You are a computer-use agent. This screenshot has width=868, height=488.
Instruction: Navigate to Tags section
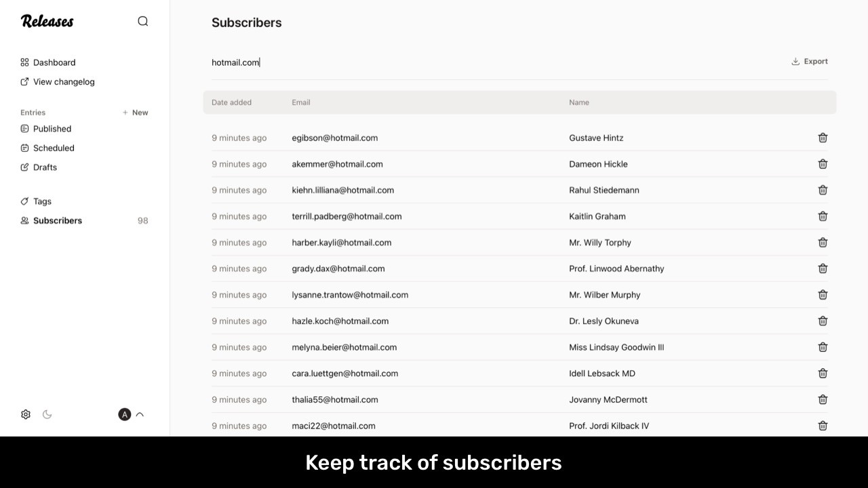click(x=42, y=201)
